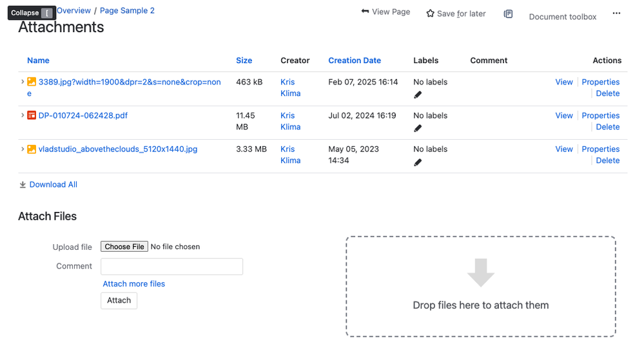
Task: Sort attachments by Creation Date column
Action: [x=355, y=61]
